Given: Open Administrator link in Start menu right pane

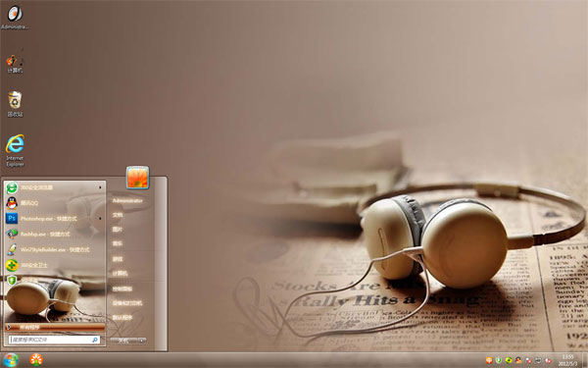Looking at the screenshot, I should click(127, 201).
